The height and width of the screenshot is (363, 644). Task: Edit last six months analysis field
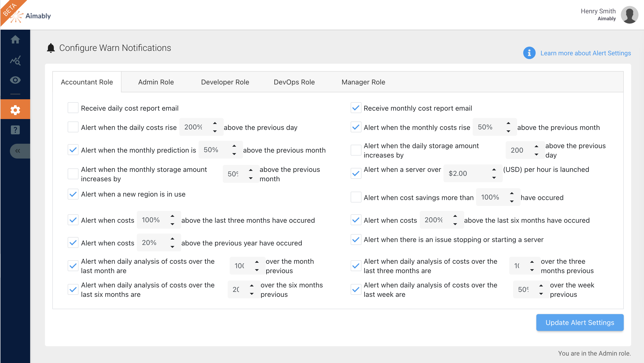click(244, 289)
